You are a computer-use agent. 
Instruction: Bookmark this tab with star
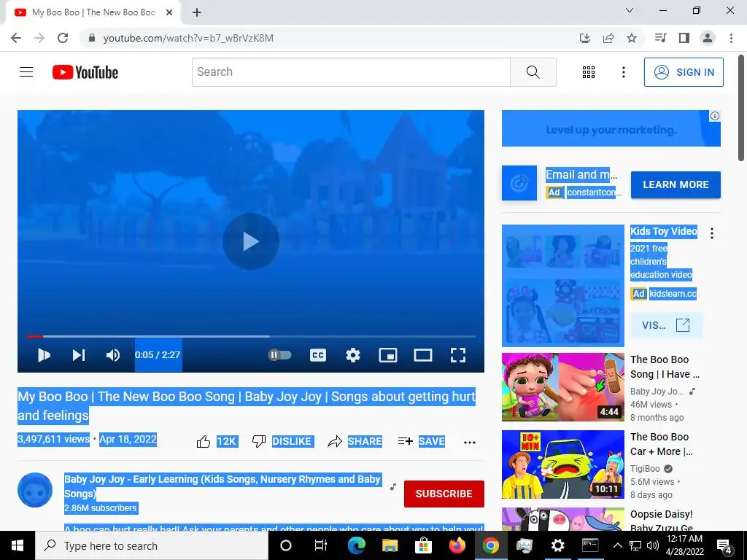(x=632, y=38)
